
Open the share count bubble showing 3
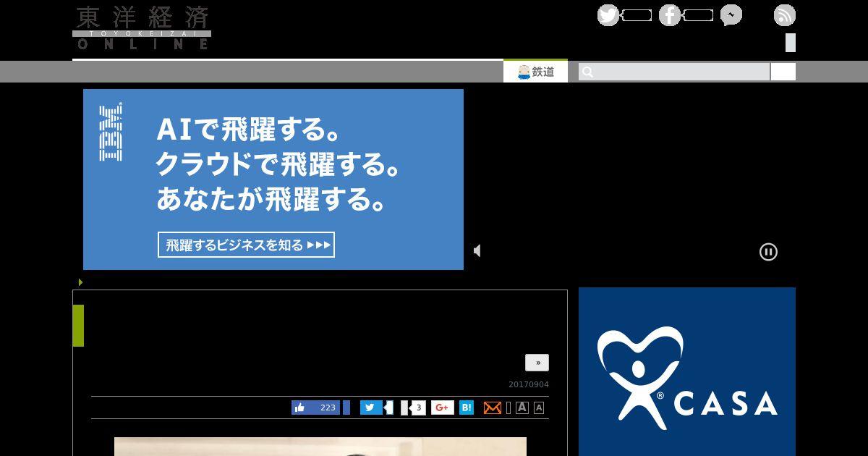(417, 408)
